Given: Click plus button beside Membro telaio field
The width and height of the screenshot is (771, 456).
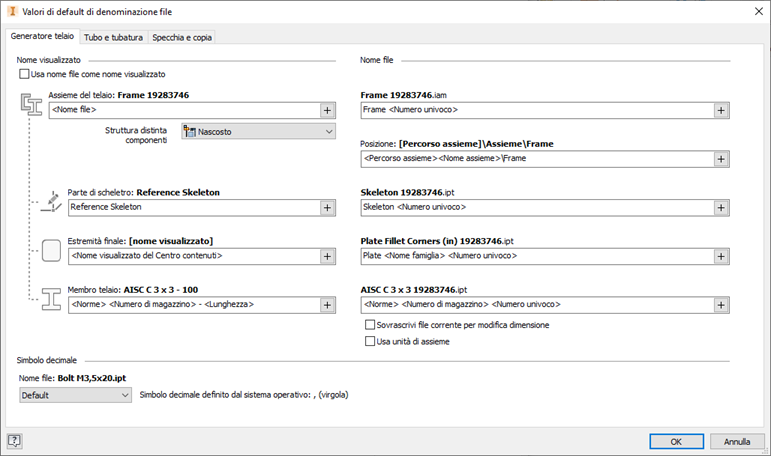Looking at the screenshot, I should point(326,304).
